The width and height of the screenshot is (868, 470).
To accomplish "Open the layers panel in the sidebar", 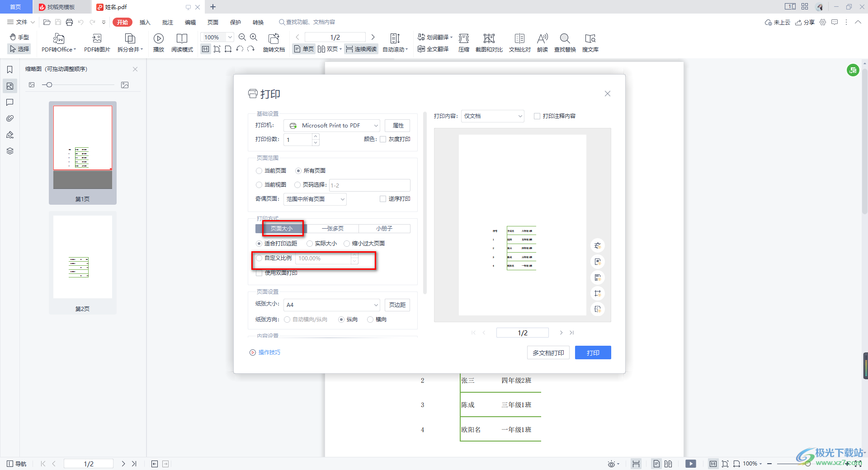I will (9, 151).
